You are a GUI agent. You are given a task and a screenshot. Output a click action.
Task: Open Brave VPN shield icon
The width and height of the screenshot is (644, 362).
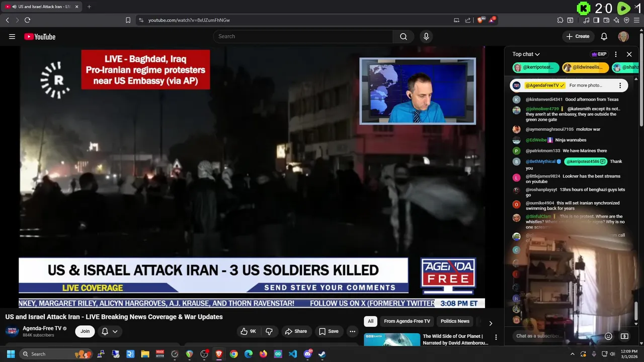626,20
